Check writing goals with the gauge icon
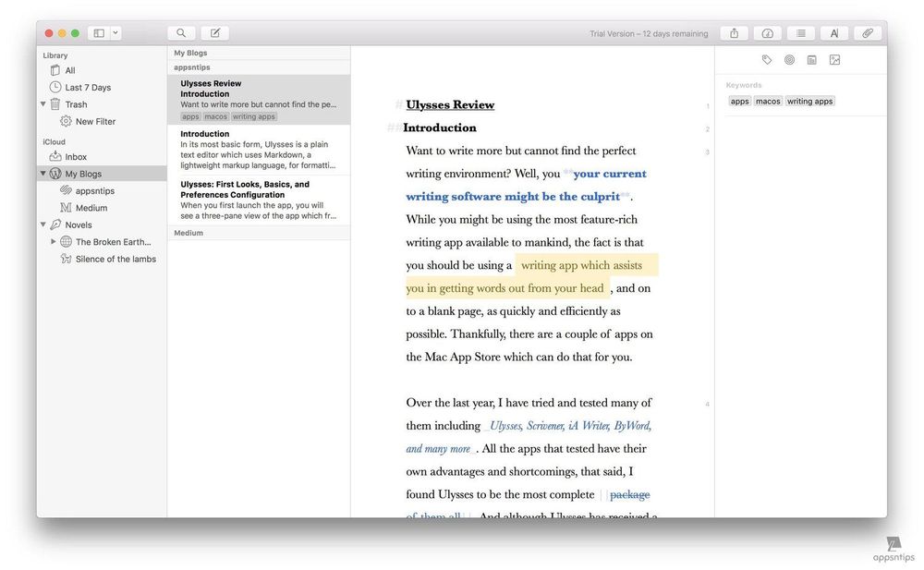 [767, 32]
